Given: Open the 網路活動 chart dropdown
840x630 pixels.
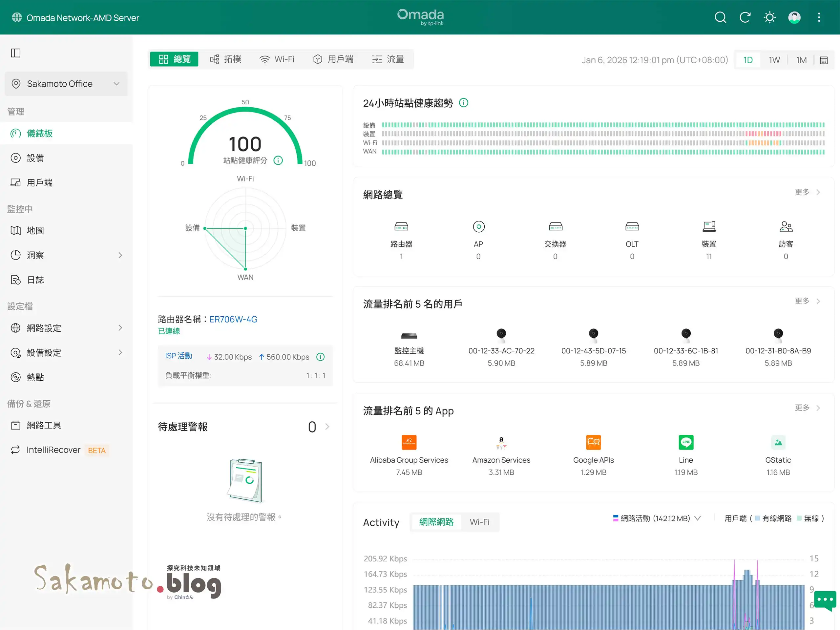Looking at the screenshot, I should point(698,518).
